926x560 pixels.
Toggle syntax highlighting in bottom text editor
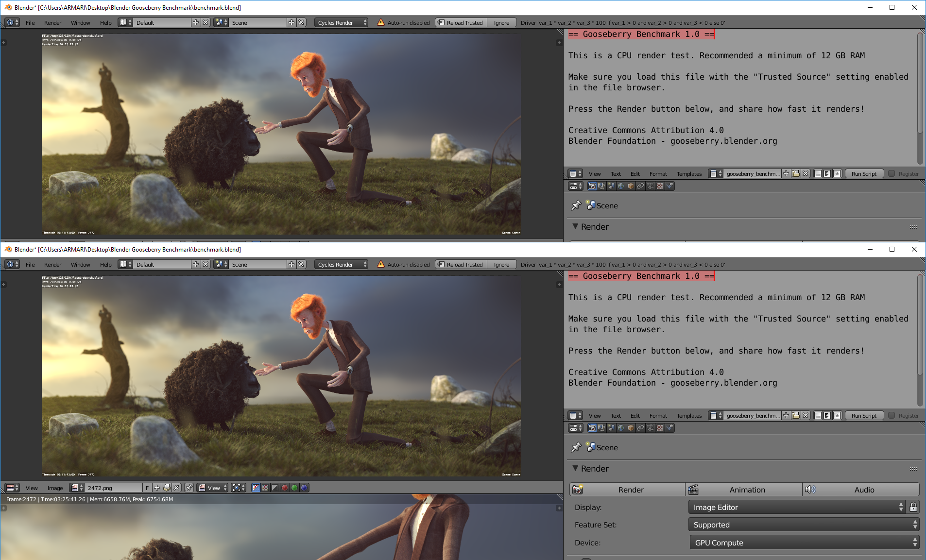(837, 415)
